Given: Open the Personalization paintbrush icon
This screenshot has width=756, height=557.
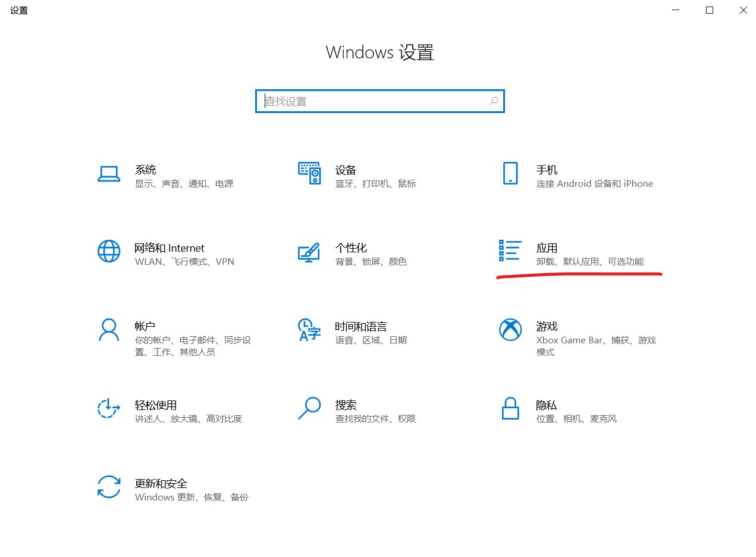Looking at the screenshot, I should (x=309, y=252).
